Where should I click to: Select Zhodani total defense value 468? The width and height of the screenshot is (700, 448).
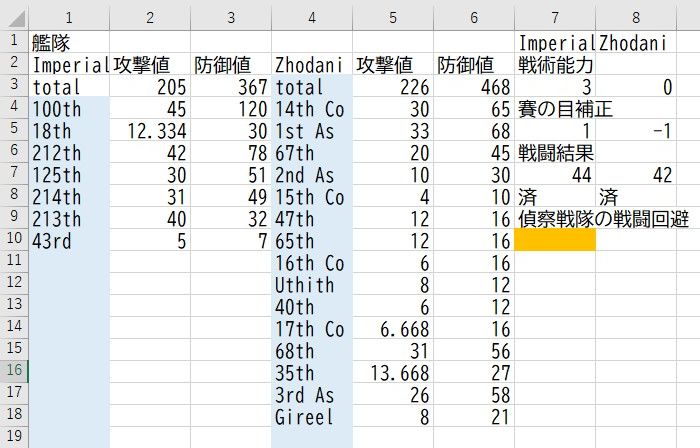[474, 86]
